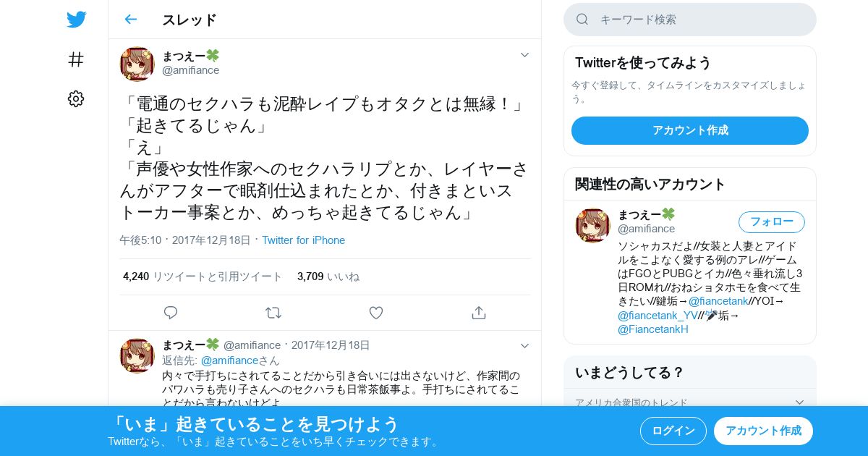
Task: Click the アカウント作成 button in sidebar card
Action: (690, 130)
